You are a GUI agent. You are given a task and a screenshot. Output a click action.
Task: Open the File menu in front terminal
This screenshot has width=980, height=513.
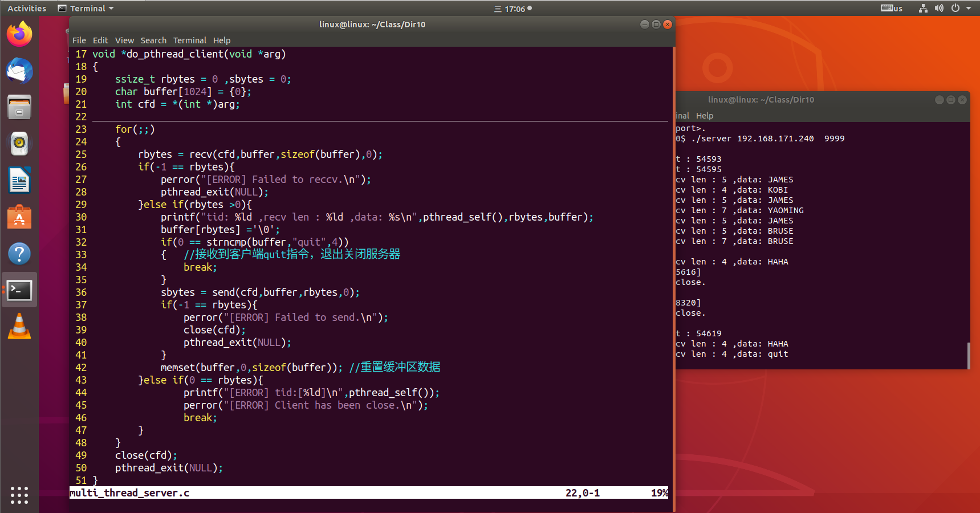pos(79,40)
